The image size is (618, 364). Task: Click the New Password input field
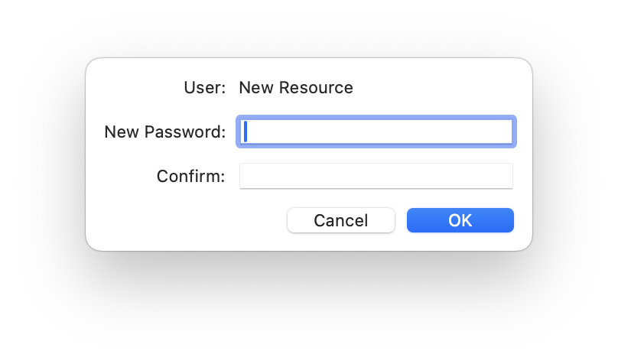tap(376, 132)
